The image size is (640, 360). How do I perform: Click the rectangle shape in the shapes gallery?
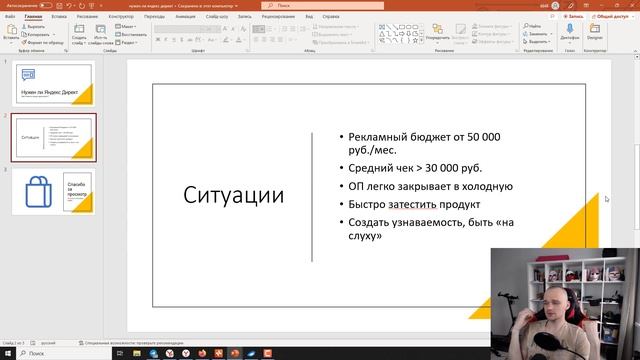click(402, 27)
